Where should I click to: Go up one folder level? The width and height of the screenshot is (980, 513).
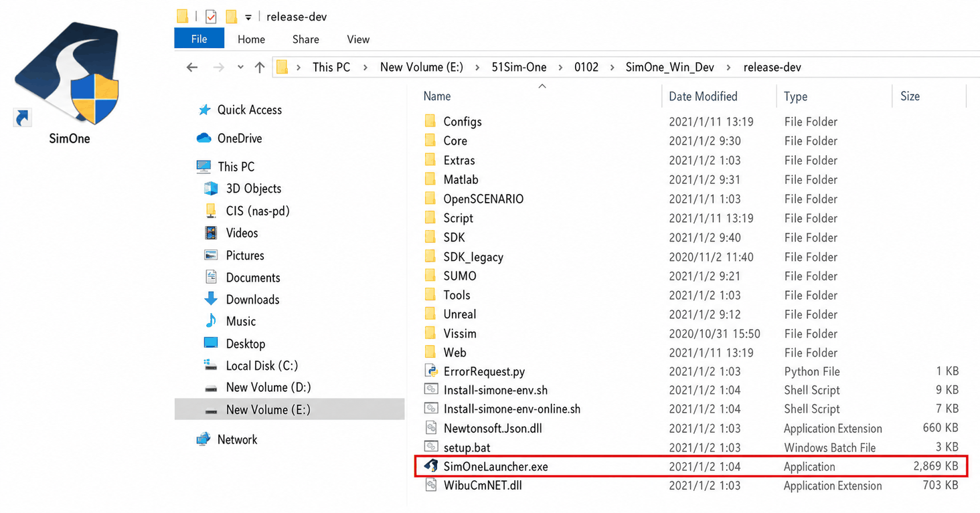pyautogui.click(x=260, y=67)
